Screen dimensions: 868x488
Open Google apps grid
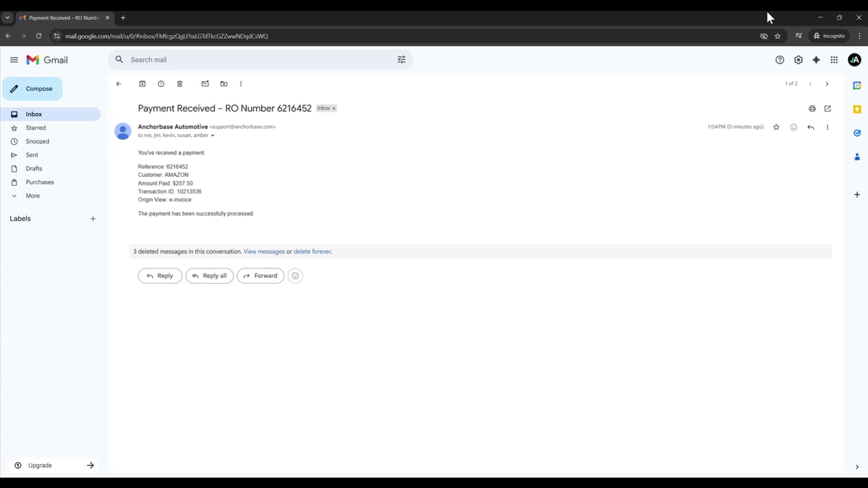(x=835, y=60)
